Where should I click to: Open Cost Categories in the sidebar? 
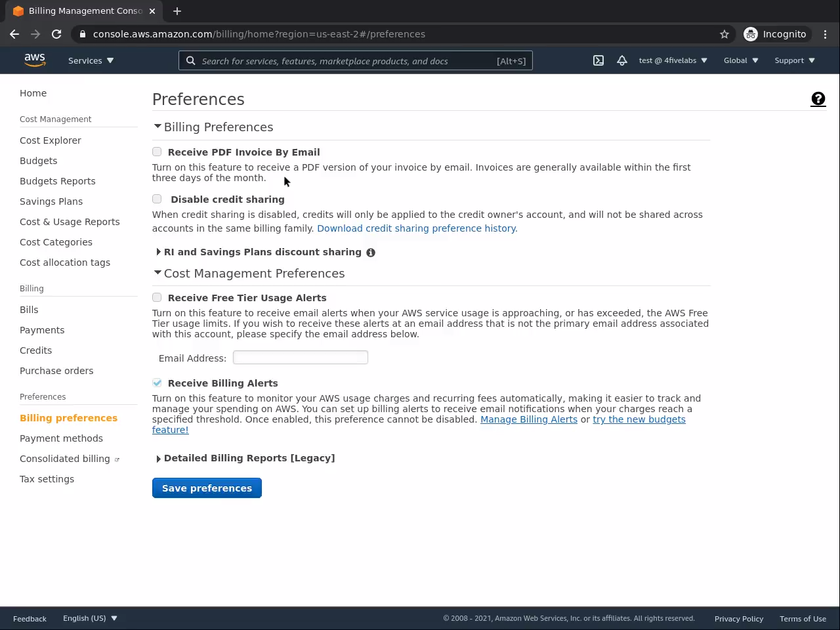click(56, 242)
